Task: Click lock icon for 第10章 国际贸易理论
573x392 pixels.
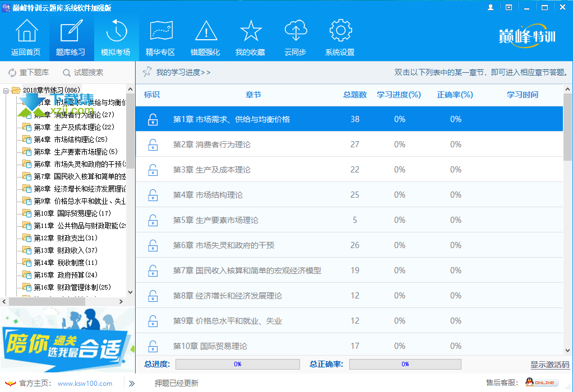Action: [153, 346]
